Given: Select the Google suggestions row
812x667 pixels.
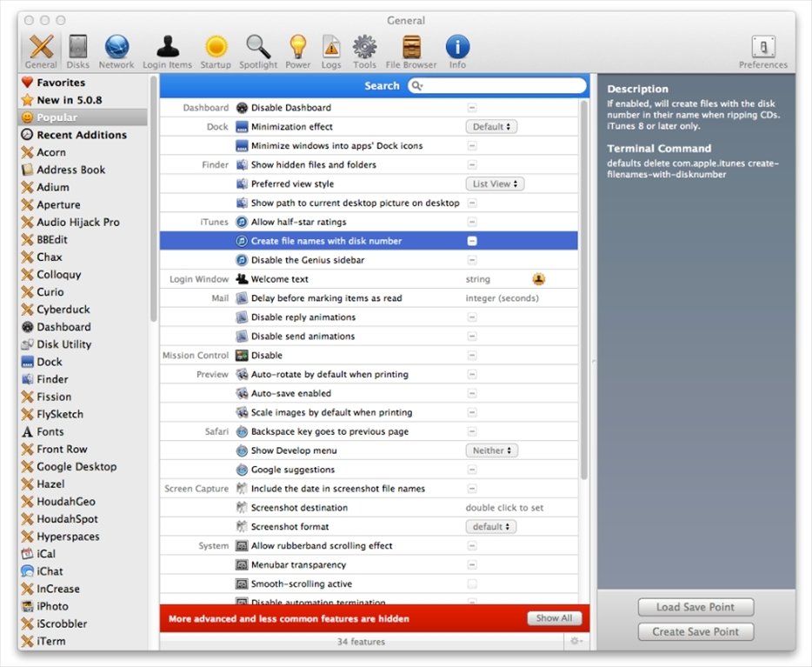Looking at the screenshot, I should [x=369, y=470].
